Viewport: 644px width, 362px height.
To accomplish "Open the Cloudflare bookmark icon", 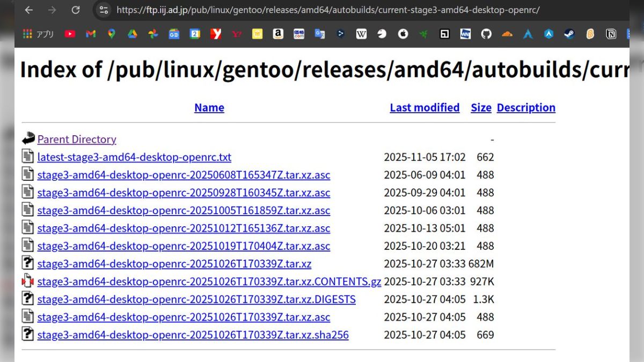I will [x=507, y=34].
